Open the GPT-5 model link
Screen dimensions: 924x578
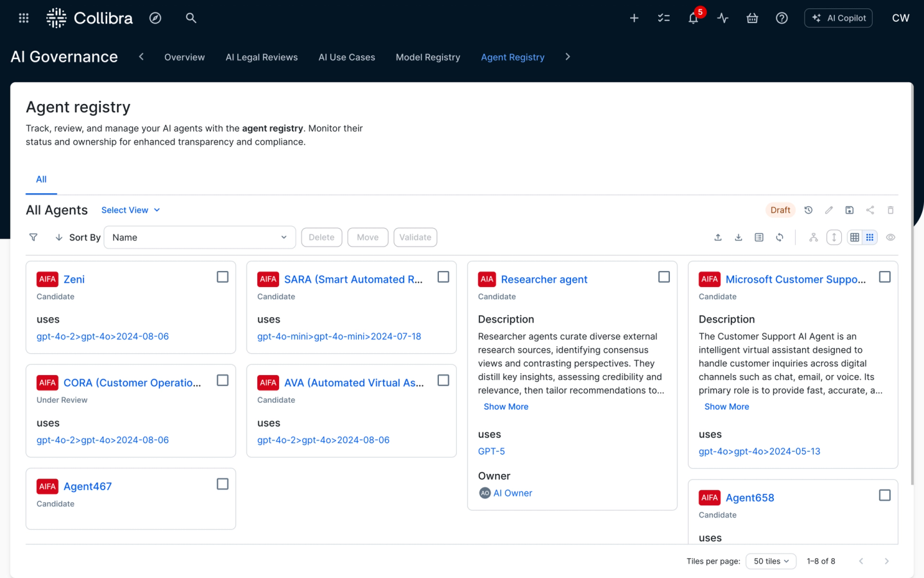coord(492,451)
